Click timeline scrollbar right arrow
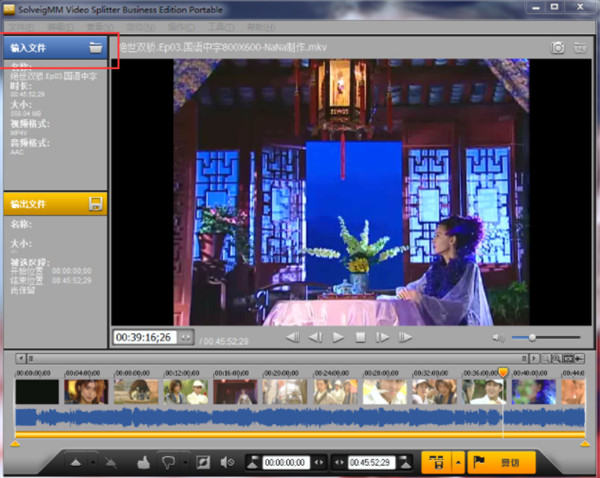Screen dimensions: 600x478 (534, 359)
